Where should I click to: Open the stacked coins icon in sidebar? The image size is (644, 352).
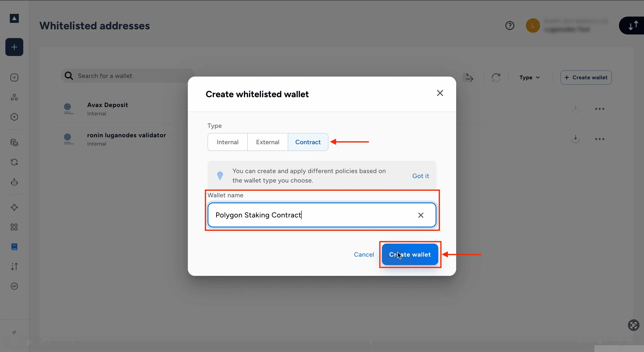coord(14,142)
